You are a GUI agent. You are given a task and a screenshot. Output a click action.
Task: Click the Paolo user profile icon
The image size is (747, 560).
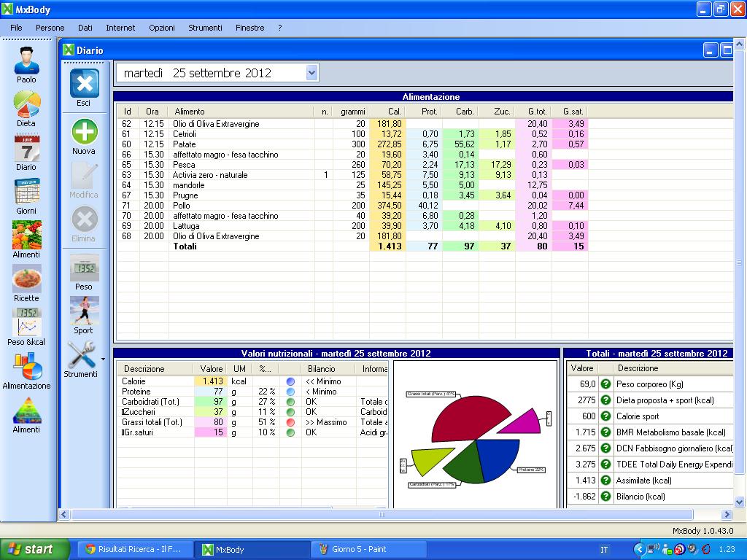click(x=26, y=60)
